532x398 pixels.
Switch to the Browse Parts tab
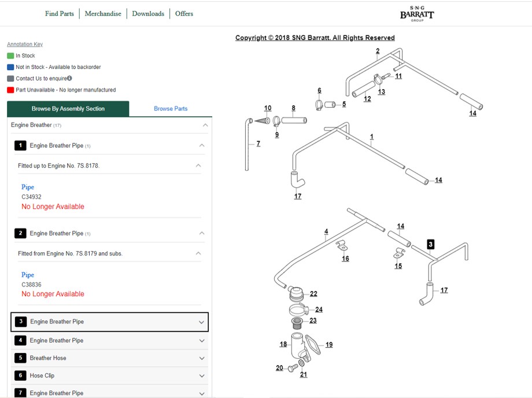[171, 109]
